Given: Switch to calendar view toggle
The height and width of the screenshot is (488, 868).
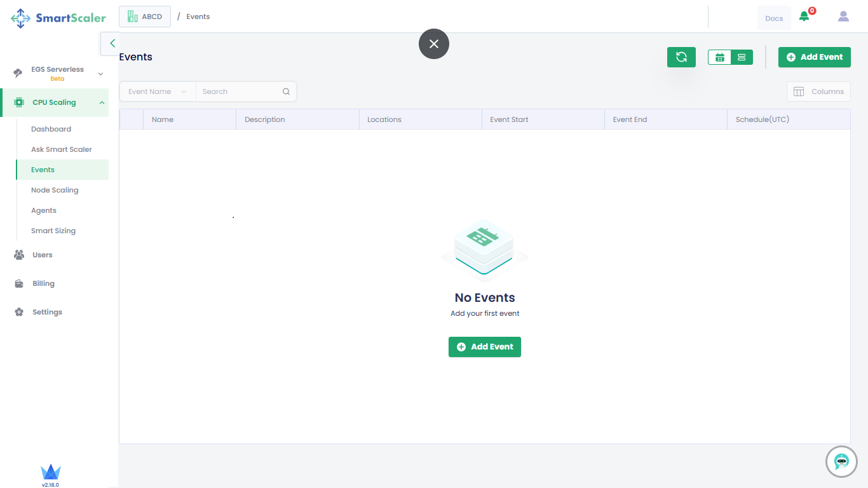Looking at the screenshot, I should (x=720, y=57).
